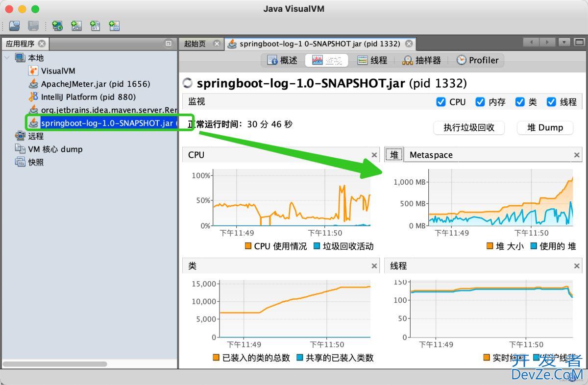
Task: Select the 监视 monitor tab
Action: (x=327, y=60)
